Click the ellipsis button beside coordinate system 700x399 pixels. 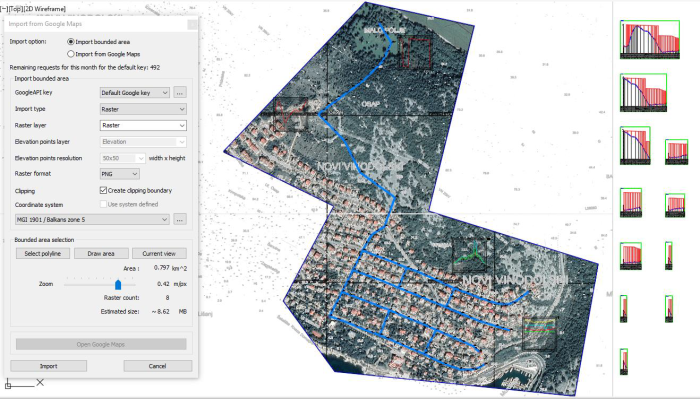click(179, 219)
